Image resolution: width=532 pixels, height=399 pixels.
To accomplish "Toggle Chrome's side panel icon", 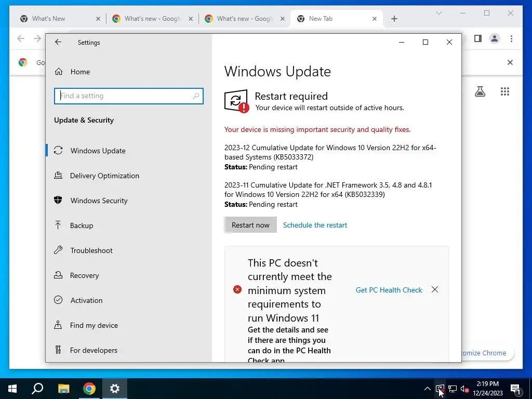I will [x=478, y=38].
